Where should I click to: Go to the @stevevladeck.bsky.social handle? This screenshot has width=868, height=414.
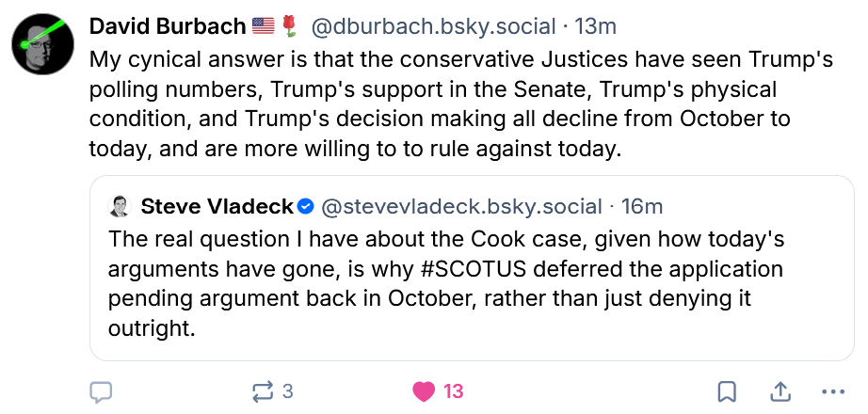click(461, 206)
